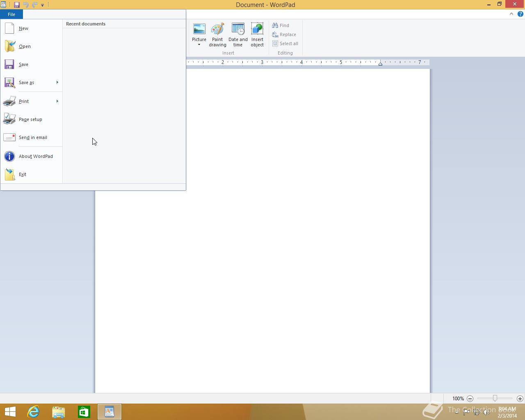Viewport: 525px width, 420px height.
Task: Open the Picture dropdown arrow
Action: [199, 45]
